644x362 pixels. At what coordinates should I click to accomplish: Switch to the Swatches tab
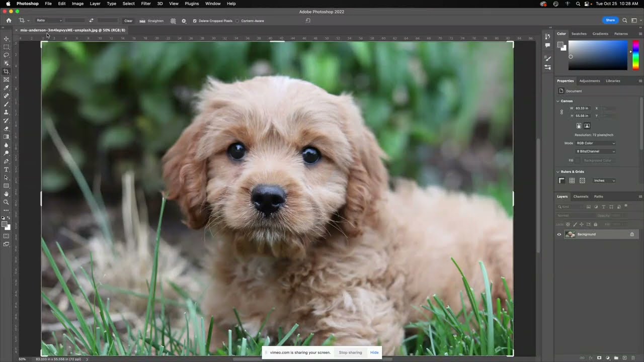(x=579, y=34)
